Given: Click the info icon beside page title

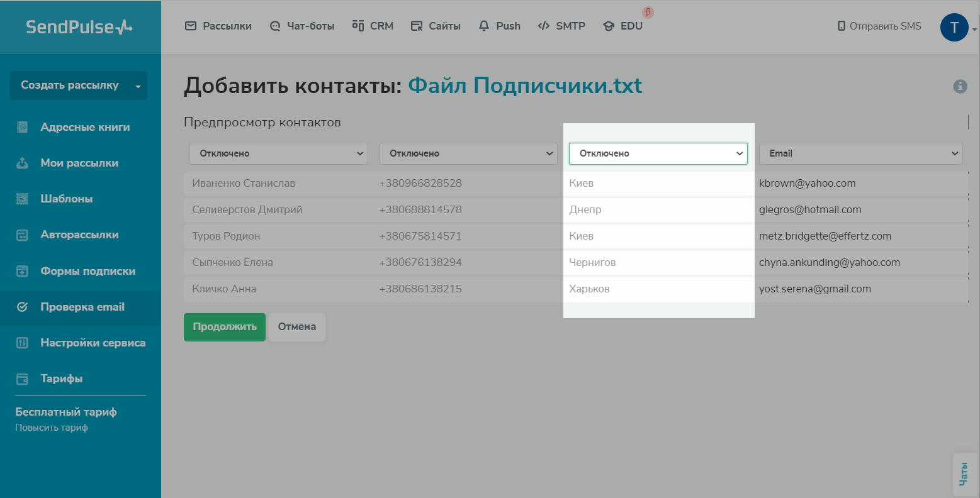Looking at the screenshot, I should [x=960, y=86].
